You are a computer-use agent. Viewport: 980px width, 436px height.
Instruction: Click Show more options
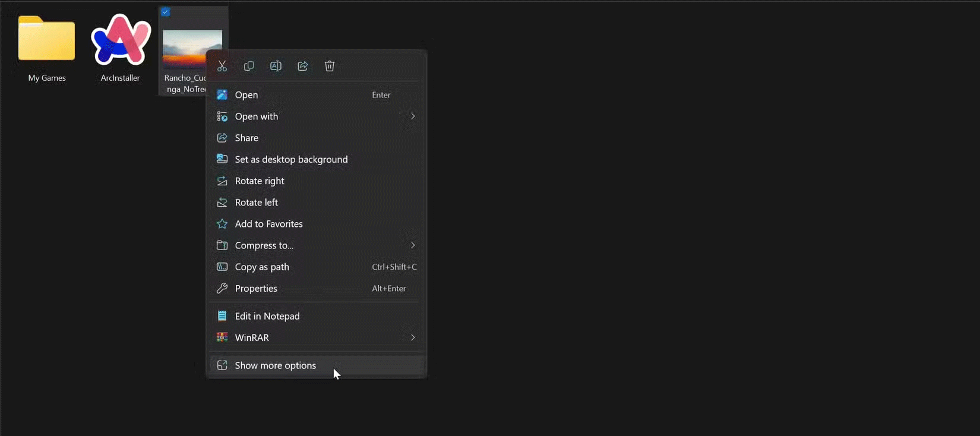(x=275, y=365)
